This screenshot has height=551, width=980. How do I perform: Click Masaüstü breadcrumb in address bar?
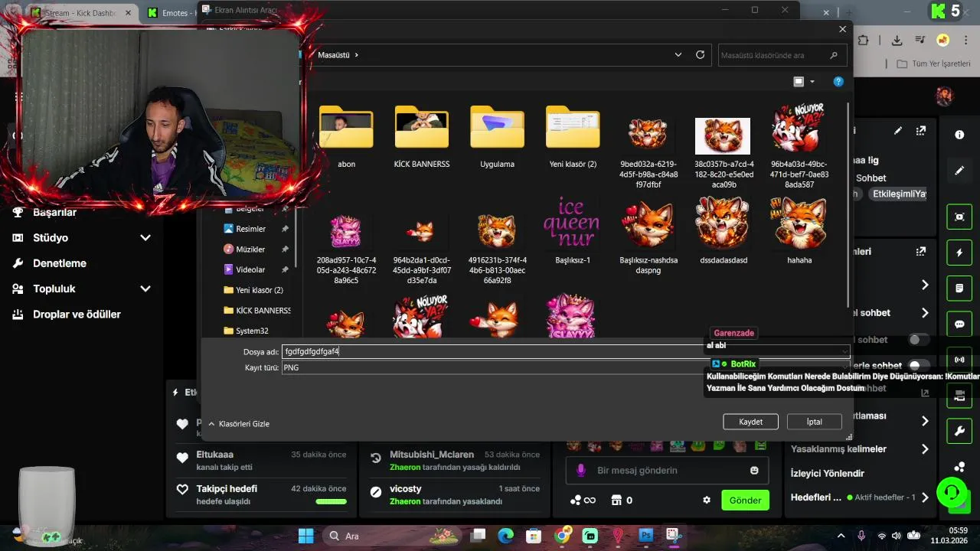(x=333, y=55)
